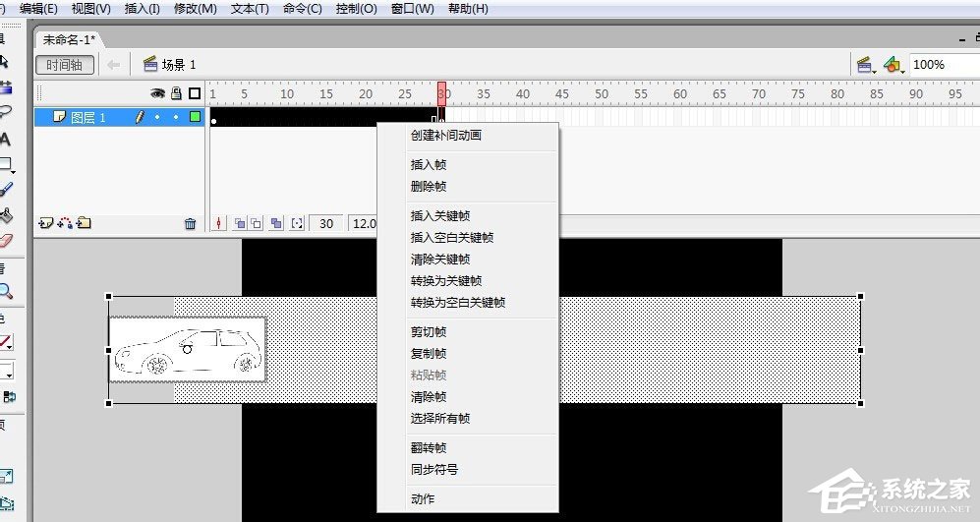Toggle outline view for all layers

(195, 93)
